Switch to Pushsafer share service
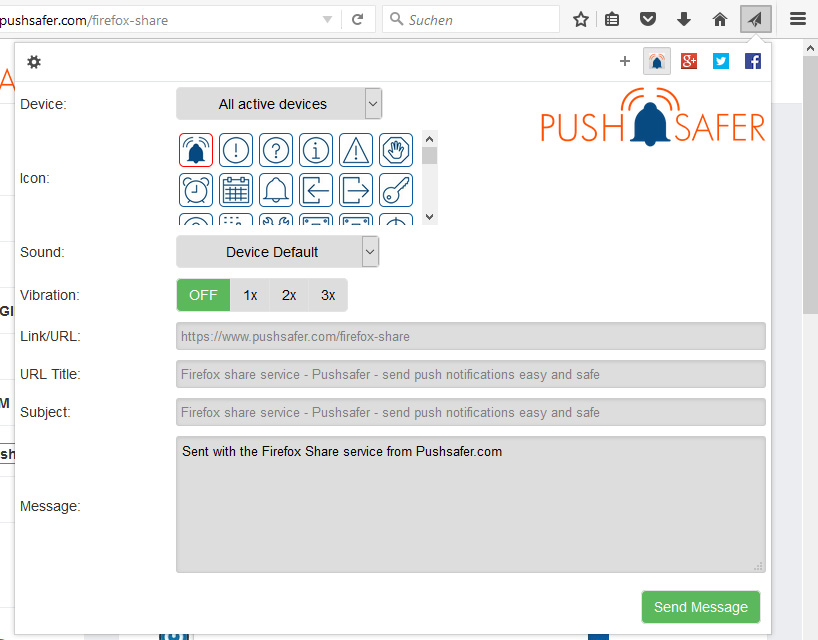818x640 pixels. tap(657, 62)
